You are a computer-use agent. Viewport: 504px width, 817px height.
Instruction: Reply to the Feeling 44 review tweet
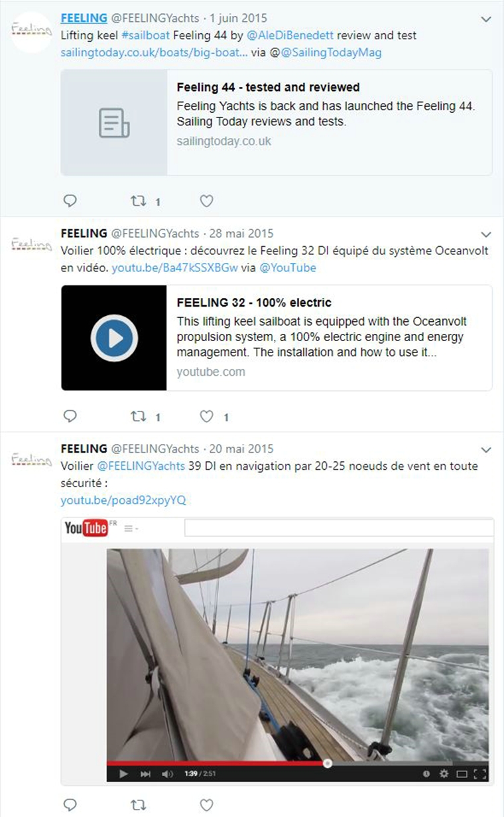click(70, 200)
